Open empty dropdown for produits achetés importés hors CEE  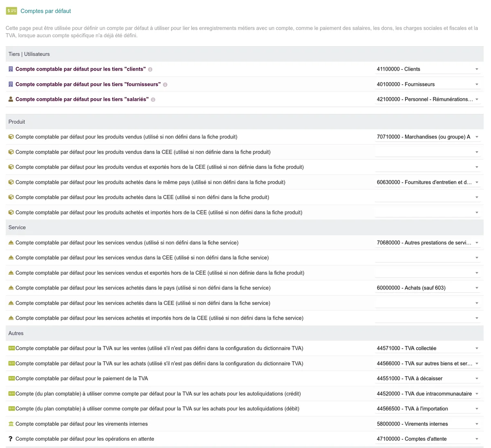pyautogui.click(x=428, y=213)
